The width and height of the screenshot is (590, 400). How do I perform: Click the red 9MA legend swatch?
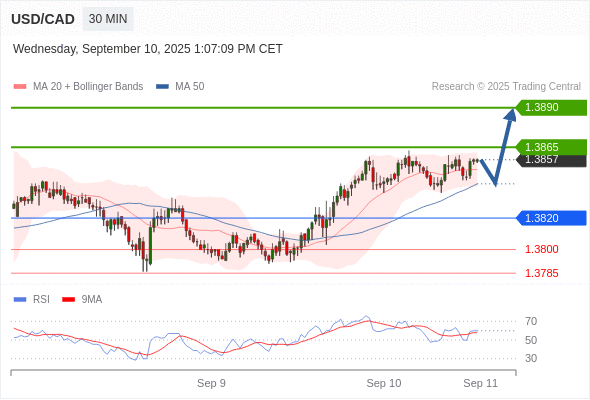68,300
